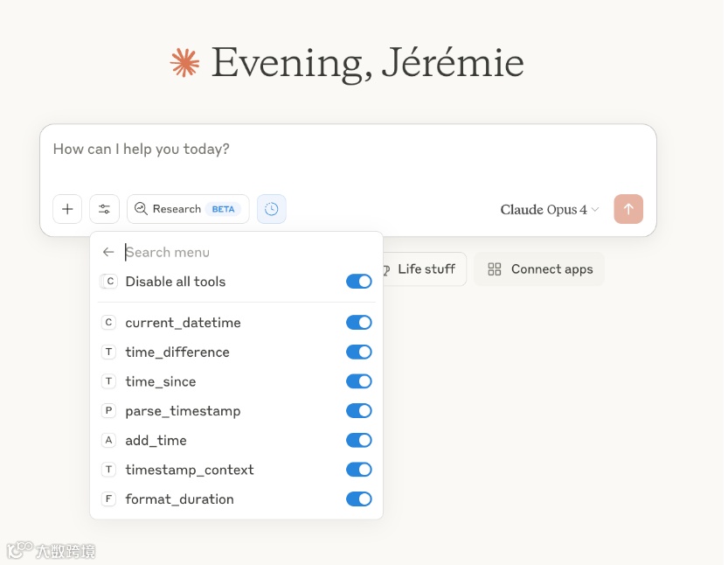Click the F icon next to format_duration
The image size is (728, 565).
(108, 499)
